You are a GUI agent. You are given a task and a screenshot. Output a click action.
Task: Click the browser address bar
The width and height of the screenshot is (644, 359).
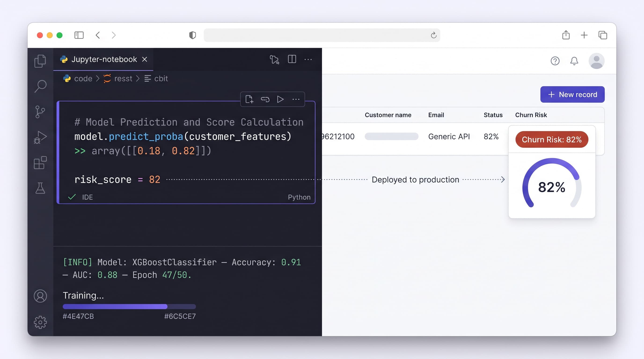(x=322, y=35)
